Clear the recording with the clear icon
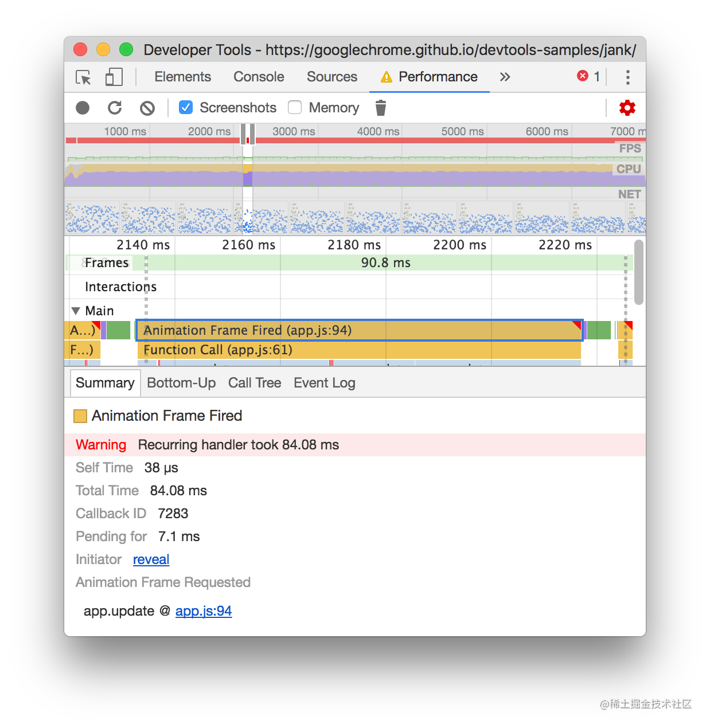Image resolution: width=710 pixels, height=728 pixels. coord(147,108)
